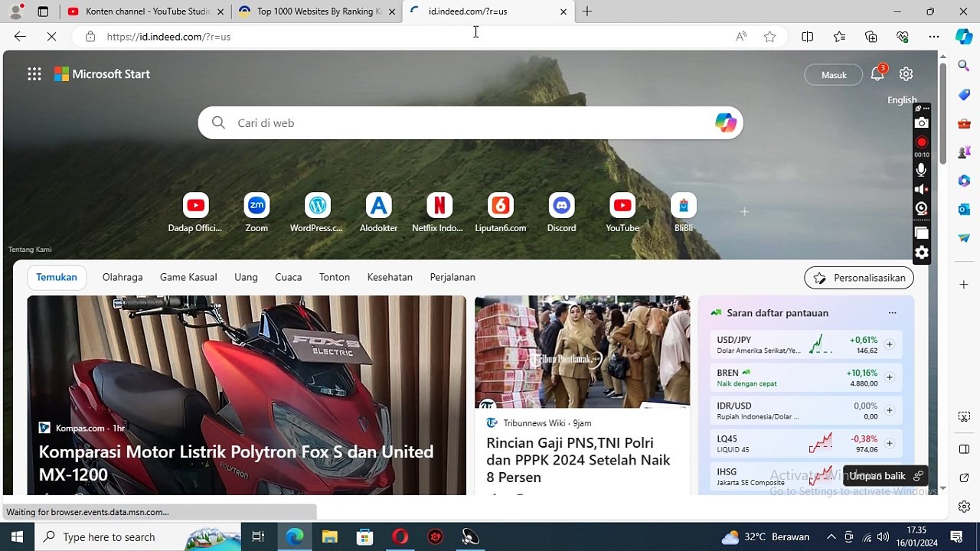This screenshot has height=551, width=980.
Task: Open split screen in Edge toolbar
Action: tap(808, 37)
